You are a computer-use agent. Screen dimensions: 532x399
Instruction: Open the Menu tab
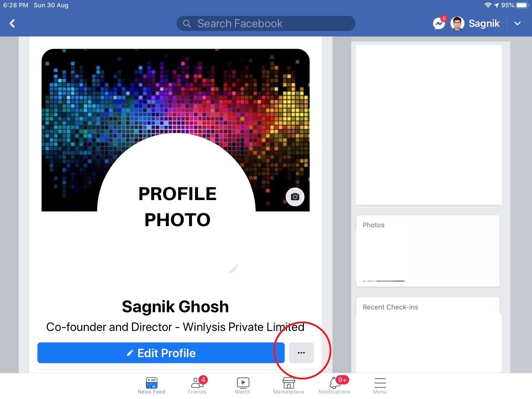click(x=380, y=386)
